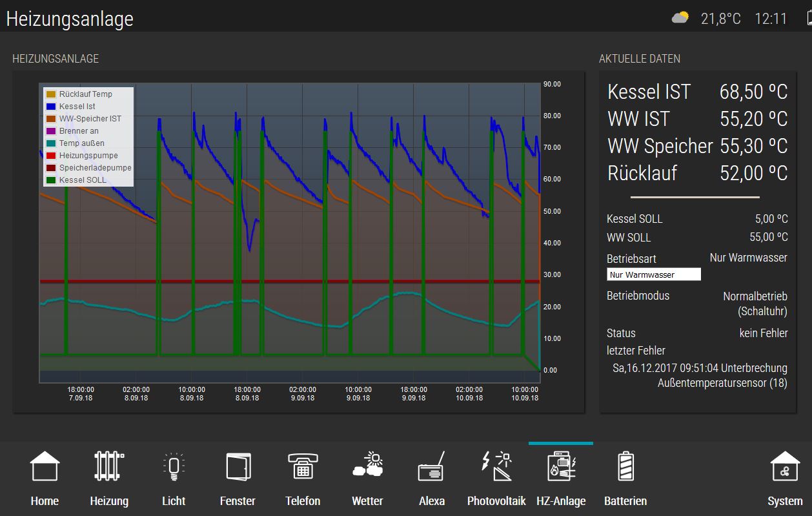Open the Heizung radiator icon
Screen dimensions: 812x516
[x=109, y=466]
